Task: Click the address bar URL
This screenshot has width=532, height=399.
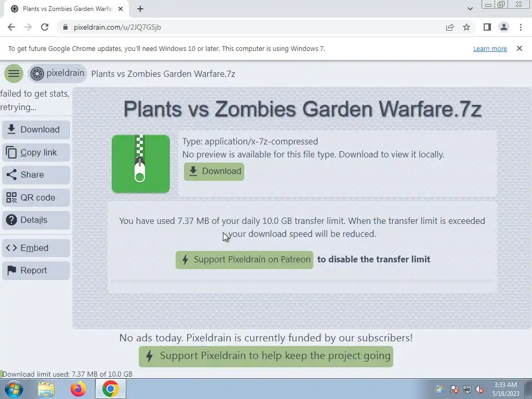Action: coord(117,27)
